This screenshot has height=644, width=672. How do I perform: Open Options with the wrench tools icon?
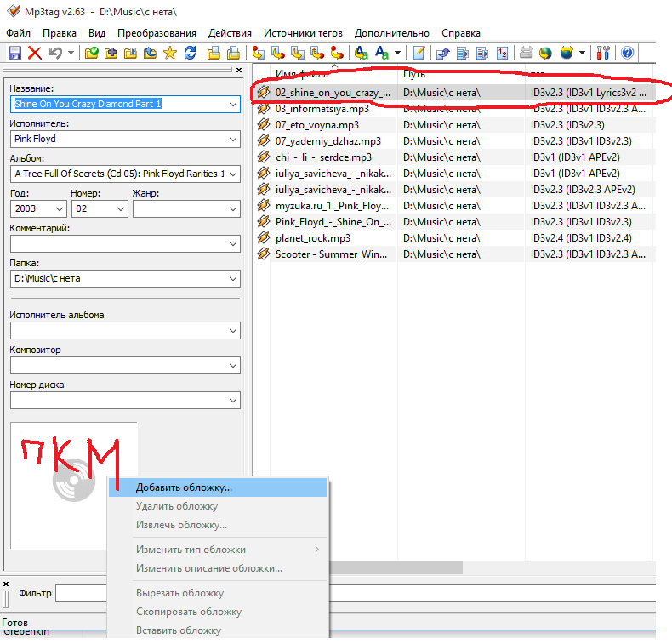[603, 53]
